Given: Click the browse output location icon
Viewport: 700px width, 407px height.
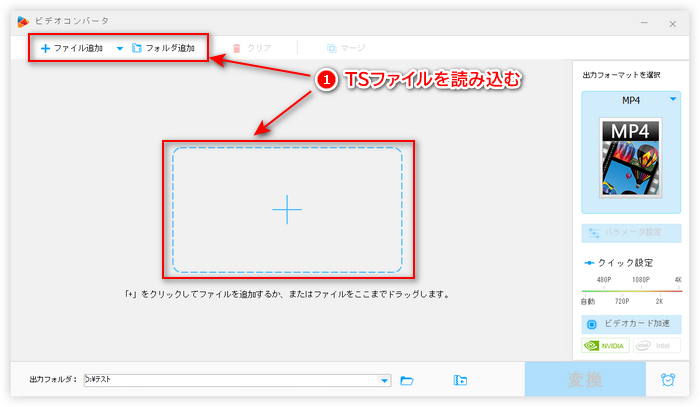Looking at the screenshot, I should tap(460, 380).
